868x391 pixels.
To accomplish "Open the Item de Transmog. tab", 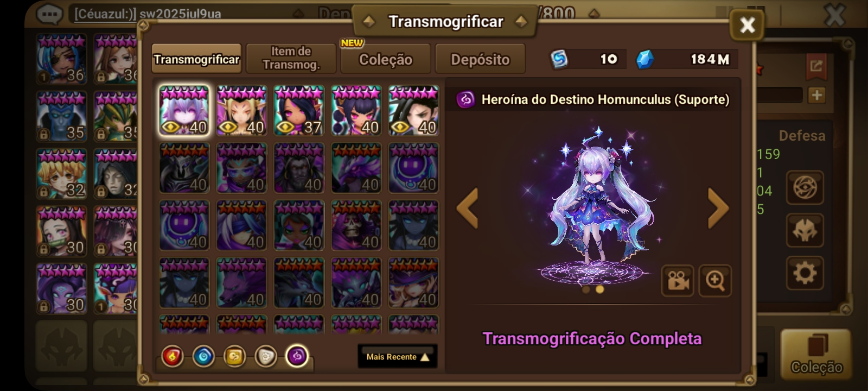I will [291, 59].
